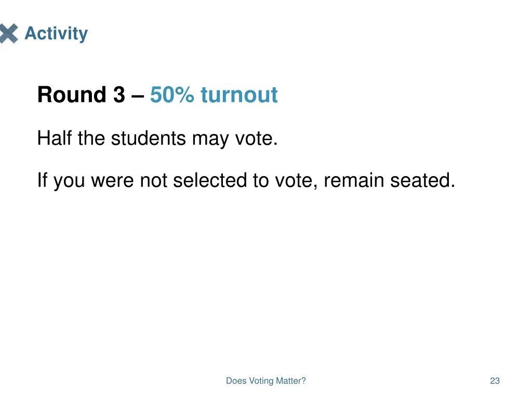The image size is (532, 399).
Task: Click the 'Round 3' bold heading text
Action: tap(81, 95)
